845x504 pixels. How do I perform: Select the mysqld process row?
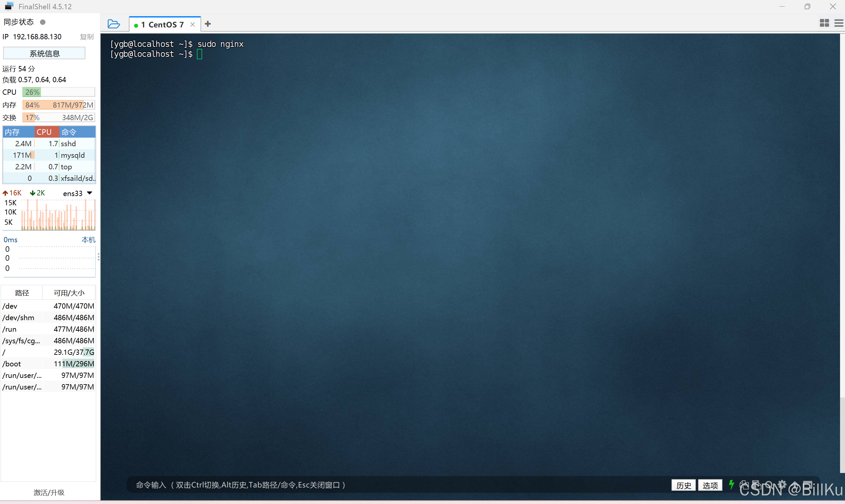[x=49, y=155]
